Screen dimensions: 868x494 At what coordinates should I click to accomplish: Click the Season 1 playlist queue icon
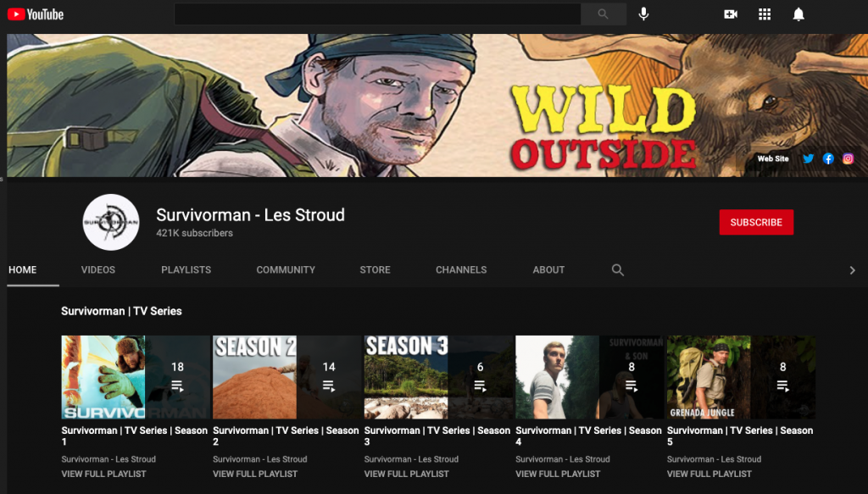pyautogui.click(x=177, y=386)
